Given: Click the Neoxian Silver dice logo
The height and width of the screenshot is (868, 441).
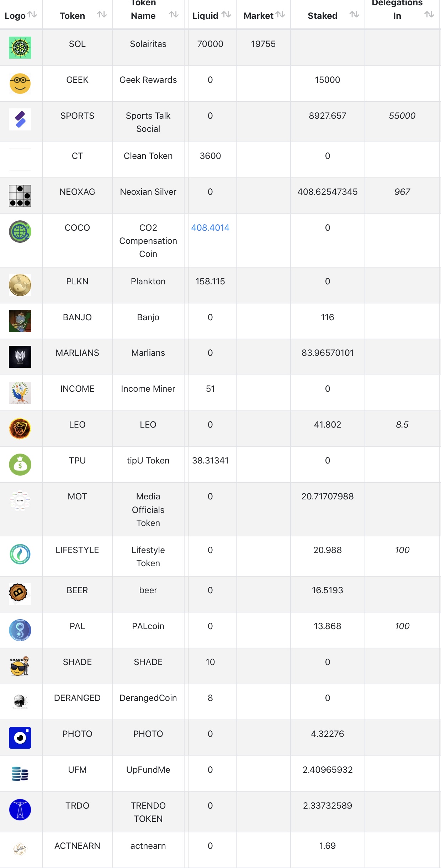Looking at the screenshot, I should click(x=20, y=195).
